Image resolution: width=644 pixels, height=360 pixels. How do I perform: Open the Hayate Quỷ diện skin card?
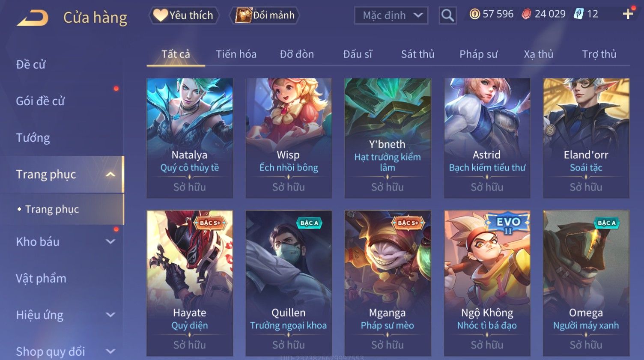[x=190, y=283]
